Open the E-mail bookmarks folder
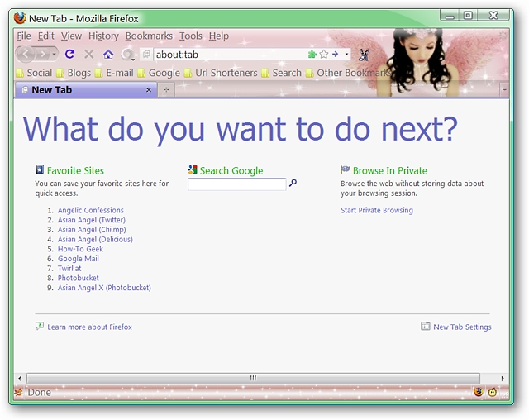This screenshot has height=420, width=529. pos(114,73)
